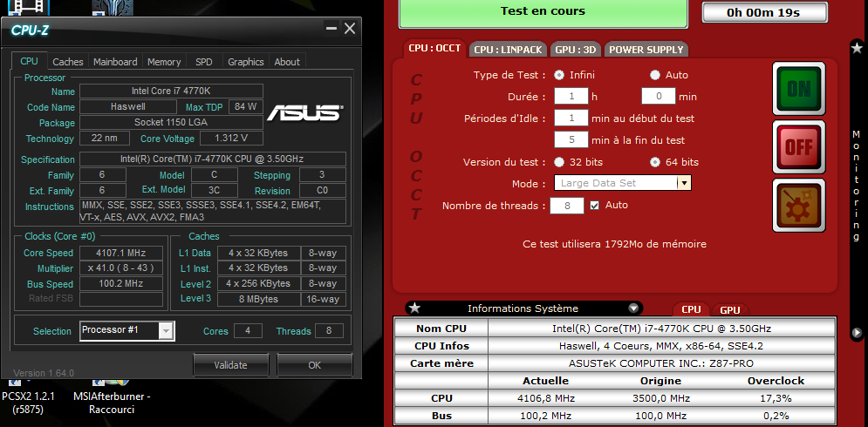Click the Threads count value 8 in CPU-Z
The height and width of the screenshot is (427, 868).
[329, 331]
